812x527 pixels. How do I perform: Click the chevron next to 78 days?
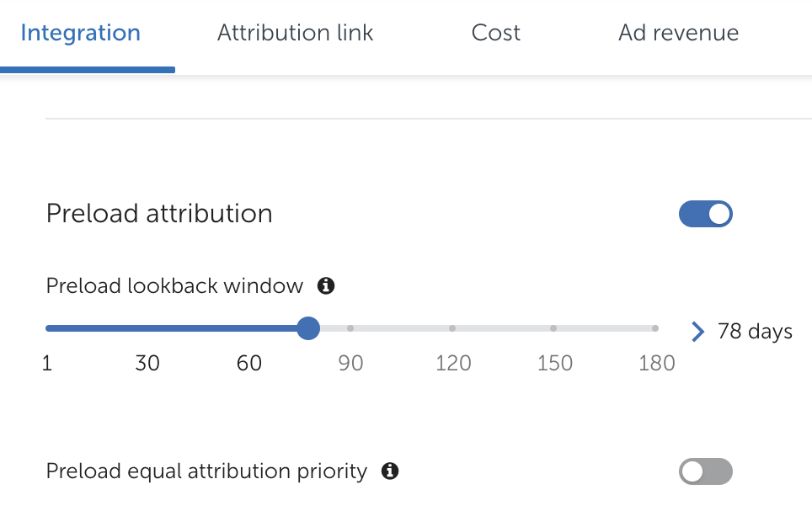[697, 332]
